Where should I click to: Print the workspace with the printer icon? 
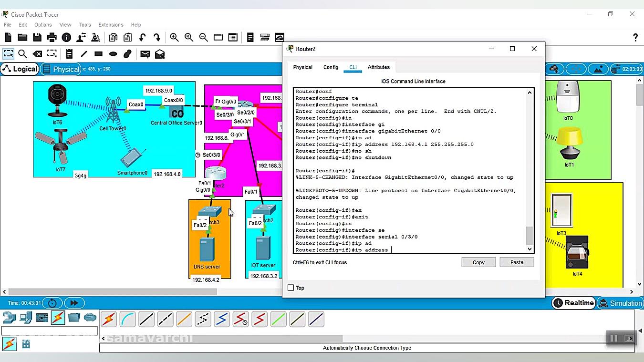tap(52, 37)
